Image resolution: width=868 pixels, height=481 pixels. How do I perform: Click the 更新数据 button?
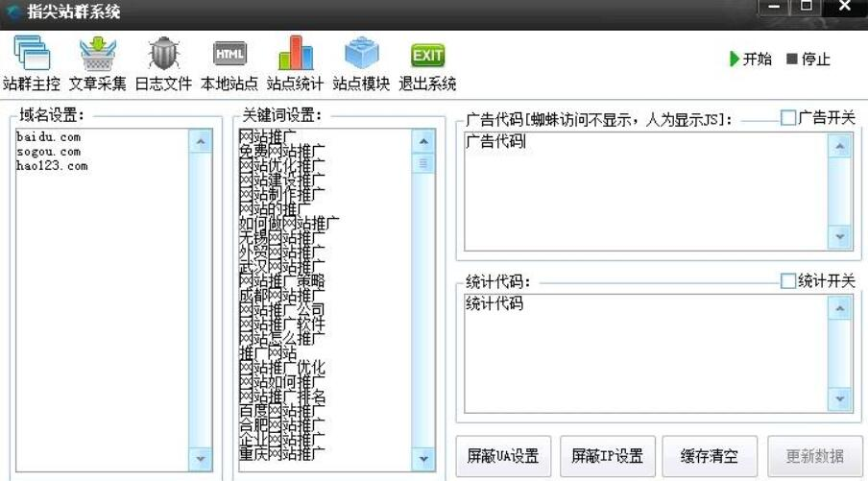tap(814, 456)
